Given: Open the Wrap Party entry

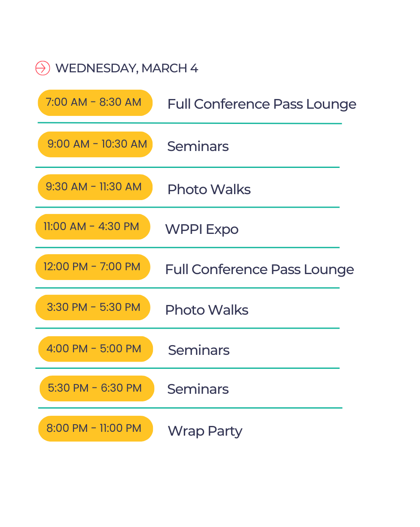Looking at the screenshot, I should click(x=205, y=431).
